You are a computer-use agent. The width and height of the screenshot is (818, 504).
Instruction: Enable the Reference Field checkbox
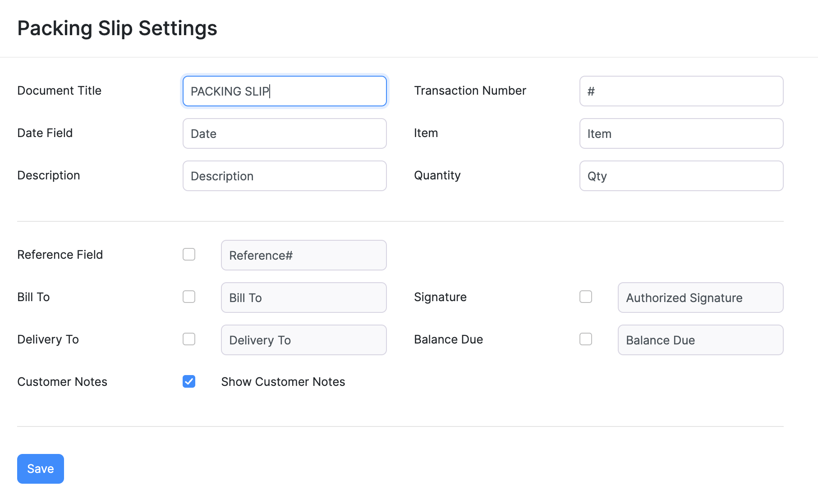pos(189,255)
